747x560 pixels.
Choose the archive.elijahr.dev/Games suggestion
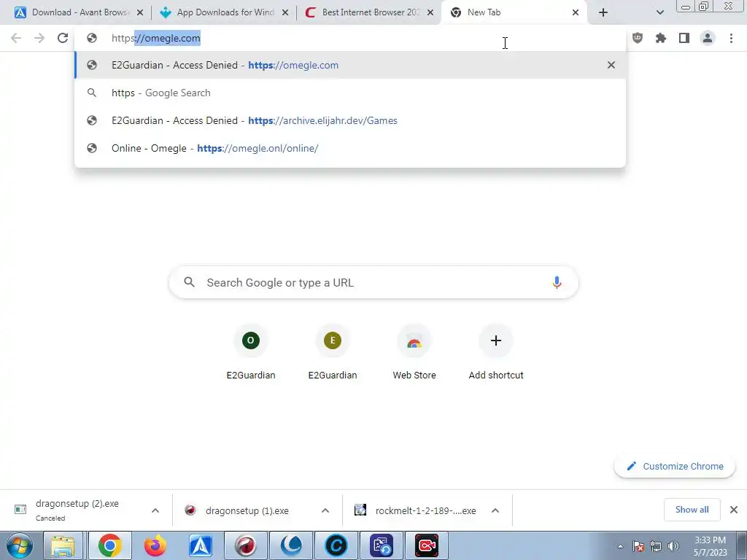click(x=350, y=120)
